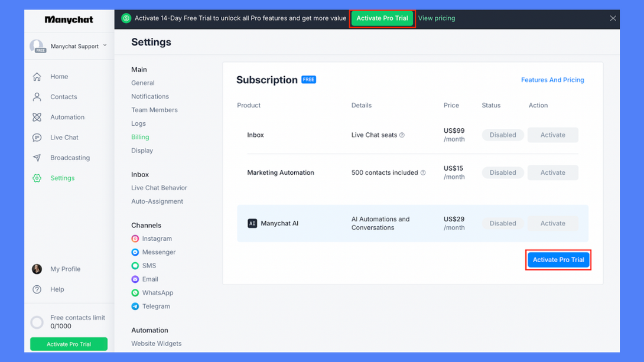Expand the Manychat Support account dropdown
Image resolution: width=644 pixels, height=362 pixels.
[105, 45]
